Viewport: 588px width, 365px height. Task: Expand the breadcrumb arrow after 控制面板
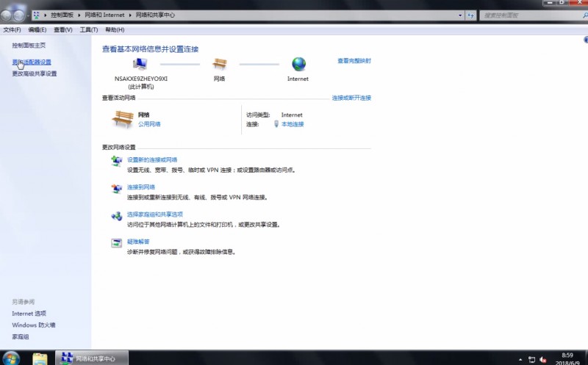pyautogui.click(x=79, y=15)
